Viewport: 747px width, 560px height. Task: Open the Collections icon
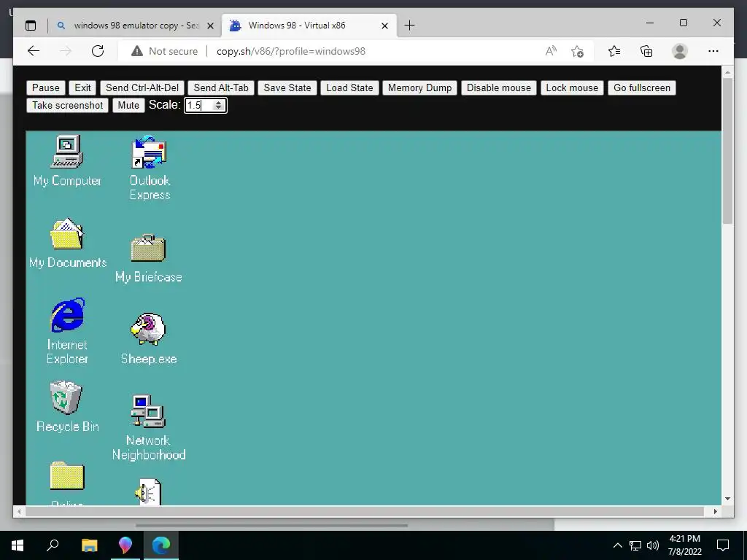tap(646, 51)
